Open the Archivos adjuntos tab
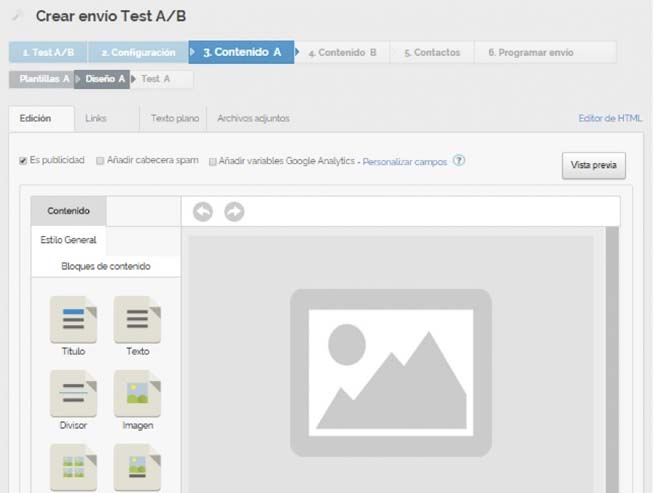The image size is (653, 493). [x=253, y=118]
